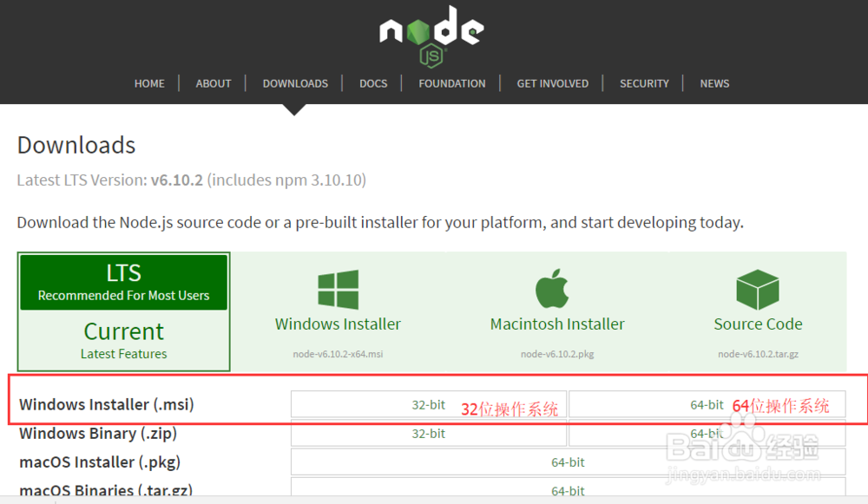Download 64-bit macOS Installer (.pkg)

pyautogui.click(x=568, y=462)
